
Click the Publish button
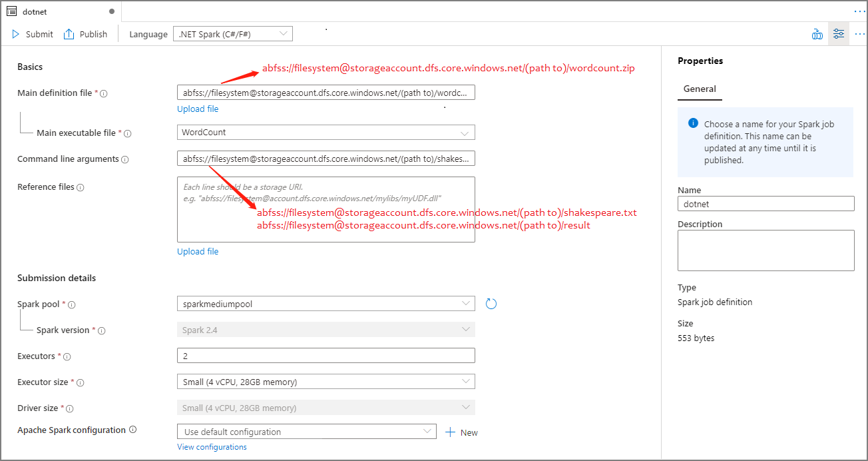(x=85, y=34)
